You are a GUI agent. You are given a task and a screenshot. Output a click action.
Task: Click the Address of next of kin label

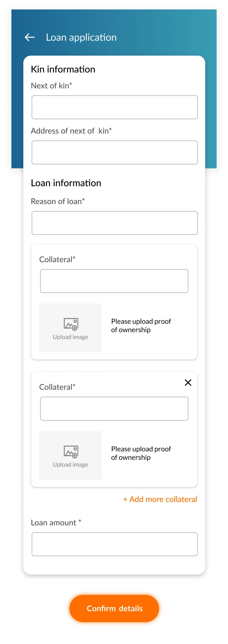click(71, 131)
